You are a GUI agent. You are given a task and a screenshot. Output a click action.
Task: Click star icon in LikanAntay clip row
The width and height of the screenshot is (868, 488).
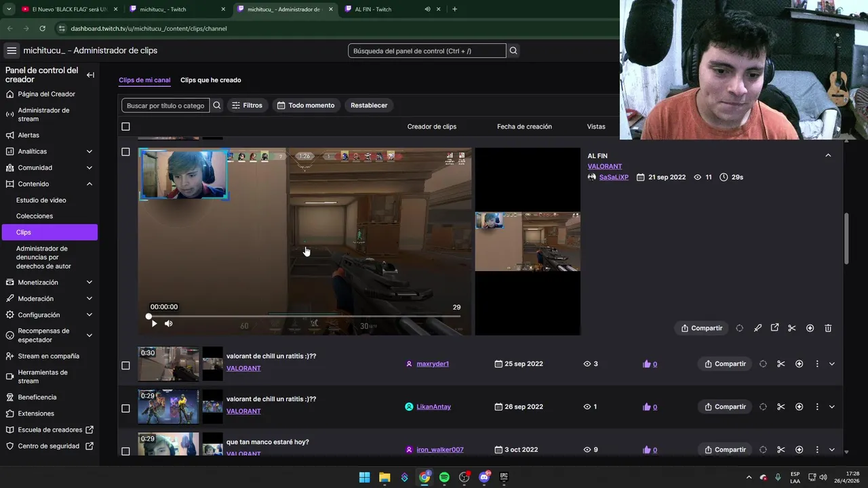pyautogui.click(x=799, y=407)
